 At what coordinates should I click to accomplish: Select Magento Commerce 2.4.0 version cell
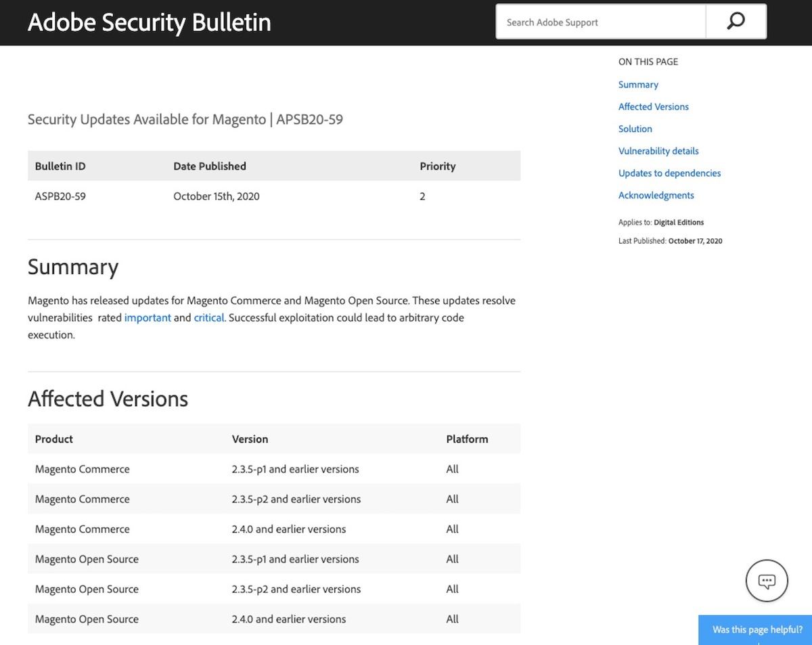pyautogui.click(x=289, y=529)
